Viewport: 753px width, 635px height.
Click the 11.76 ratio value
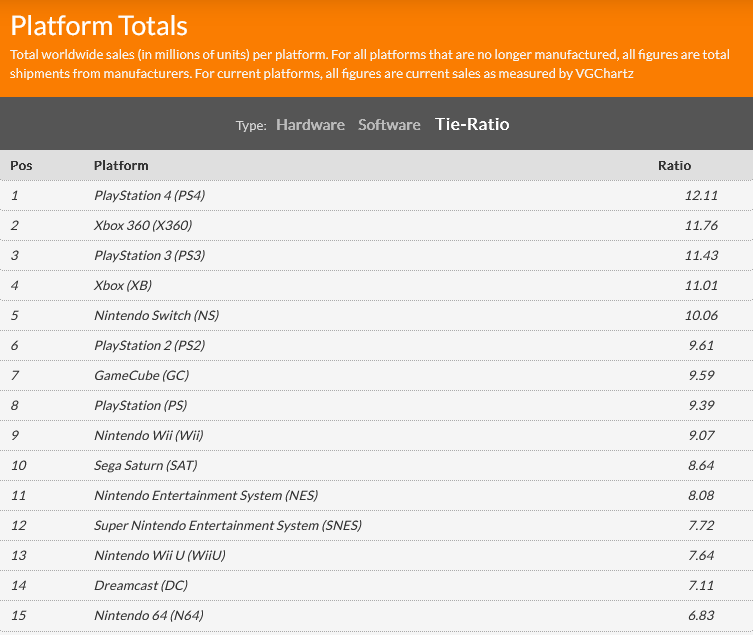pyautogui.click(x=701, y=225)
